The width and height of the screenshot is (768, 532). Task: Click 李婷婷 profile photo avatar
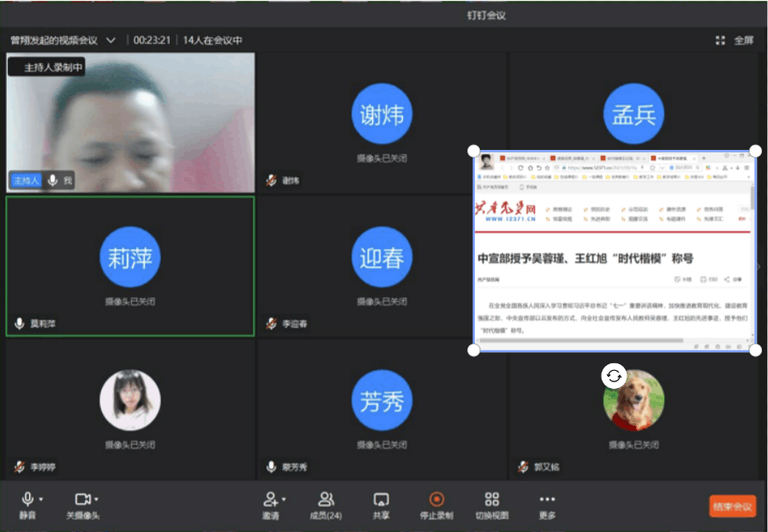130,400
